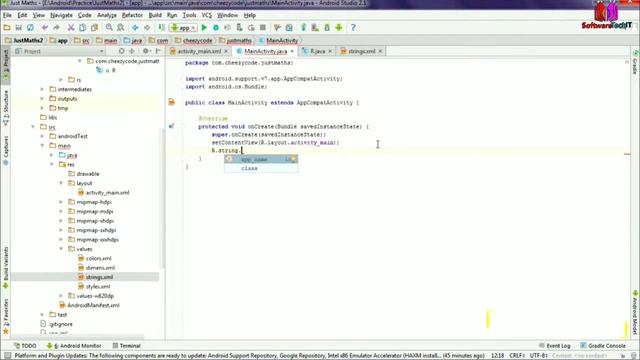Click Scroll from Source target icon
This screenshot has height=360, width=640.
click(x=121, y=51)
